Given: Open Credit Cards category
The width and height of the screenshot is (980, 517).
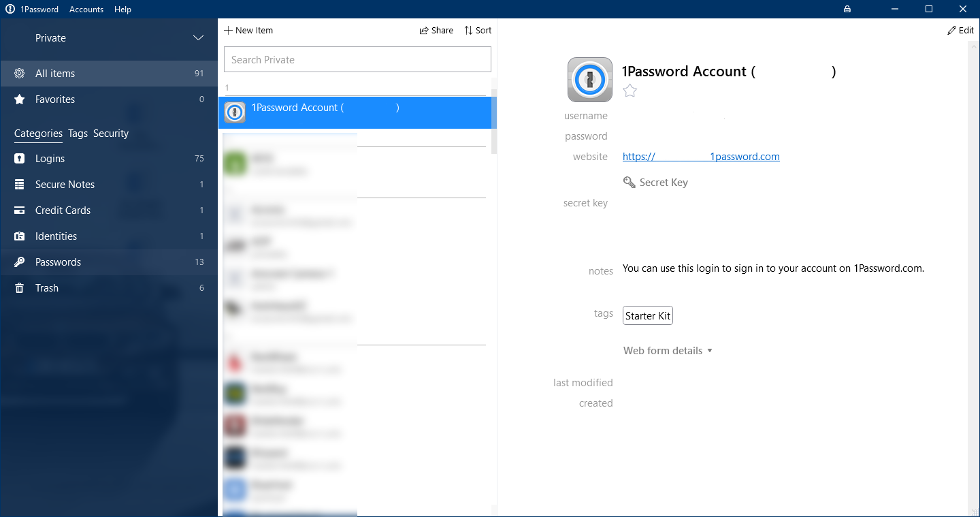Looking at the screenshot, I should [x=109, y=210].
